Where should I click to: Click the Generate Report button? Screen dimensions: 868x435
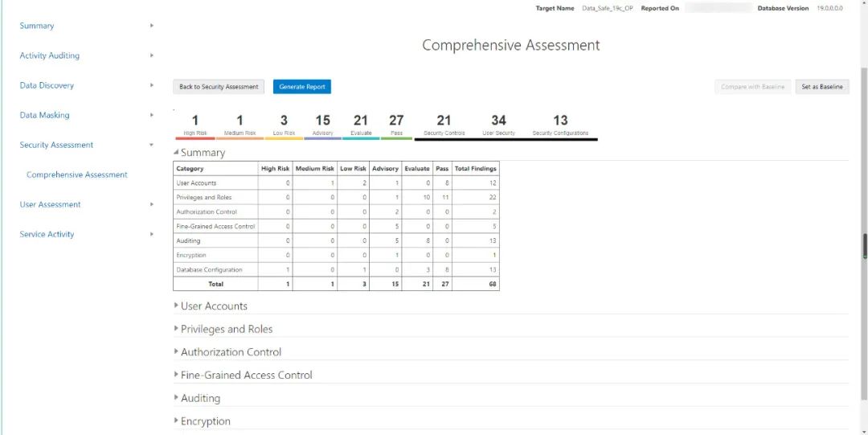coord(301,87)
